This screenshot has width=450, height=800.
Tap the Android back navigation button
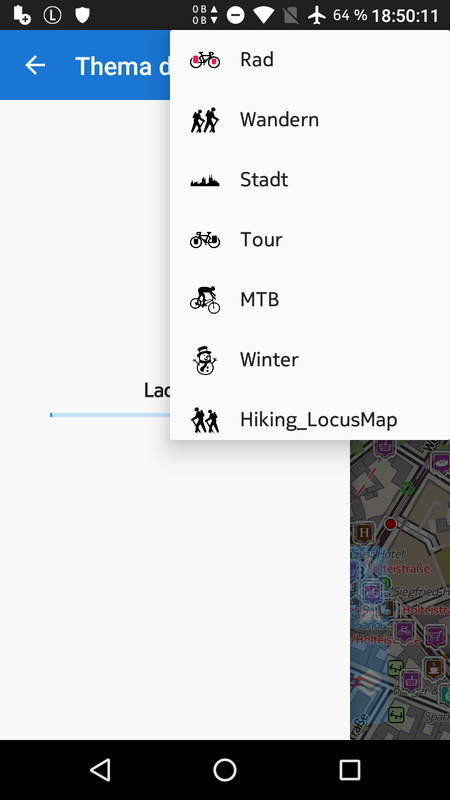(x=101, y=770)
